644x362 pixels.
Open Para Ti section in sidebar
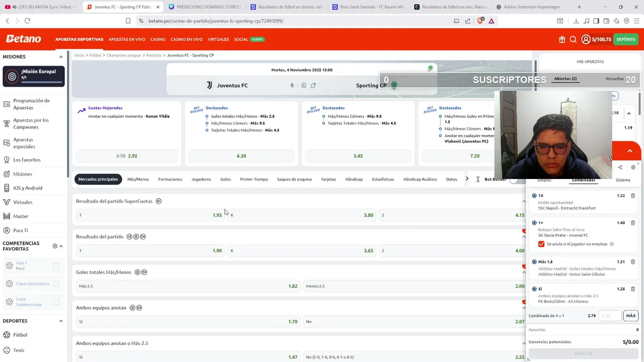21,230
